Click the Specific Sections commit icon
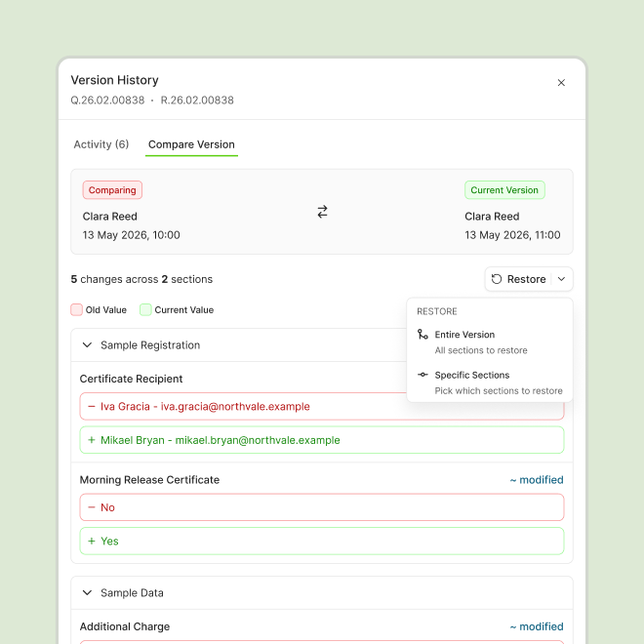Image resolution: width=644 pixels, height=644 pixels. tap(423, 375)
